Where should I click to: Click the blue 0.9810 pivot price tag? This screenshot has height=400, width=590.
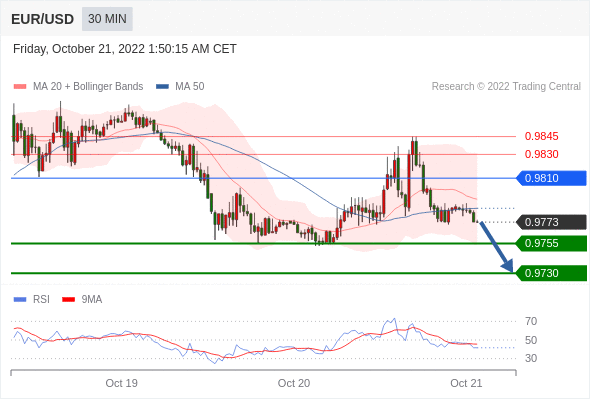click(x=551, y=178)
